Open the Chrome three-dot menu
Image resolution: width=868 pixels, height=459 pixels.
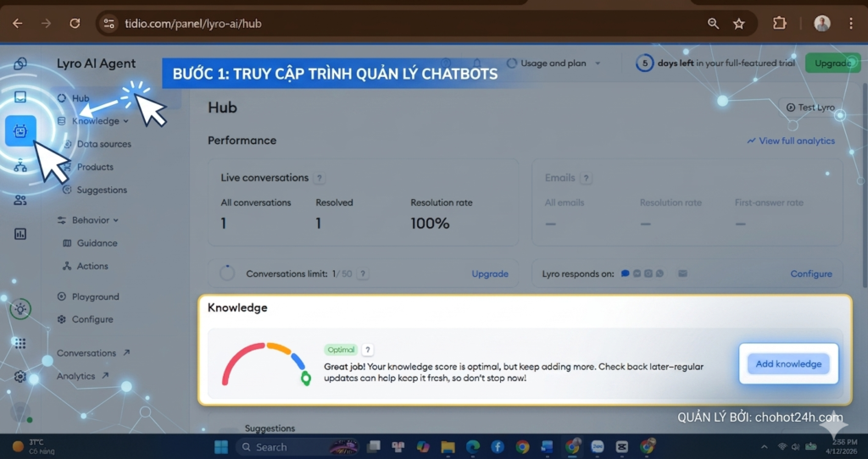(851, 23)
